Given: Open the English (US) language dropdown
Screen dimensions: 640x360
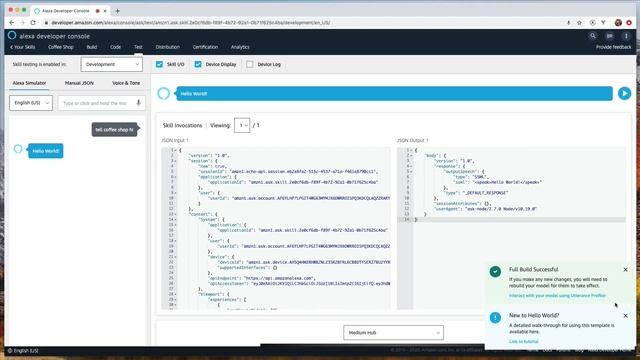Looking at the screenshot, I should [31, 103].
